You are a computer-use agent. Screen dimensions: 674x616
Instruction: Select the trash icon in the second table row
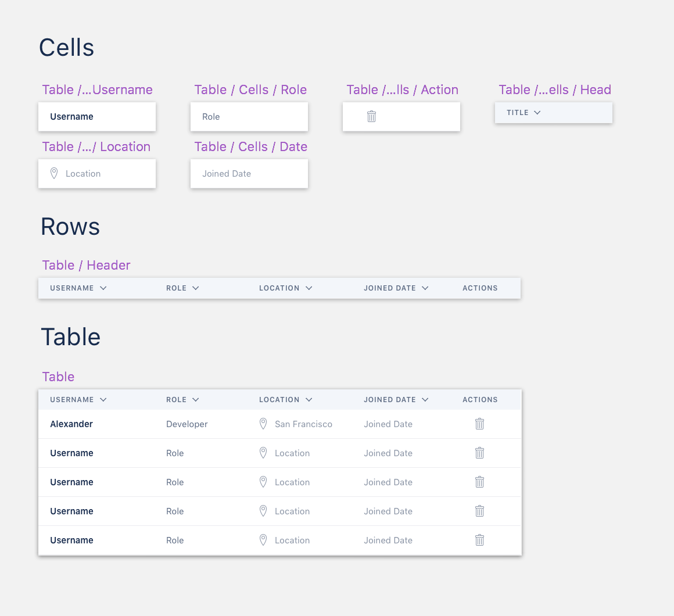[479, 453]
